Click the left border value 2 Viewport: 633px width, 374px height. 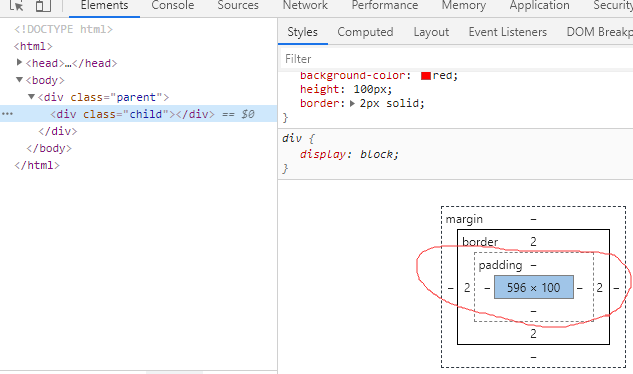click(x=467, y=288)
